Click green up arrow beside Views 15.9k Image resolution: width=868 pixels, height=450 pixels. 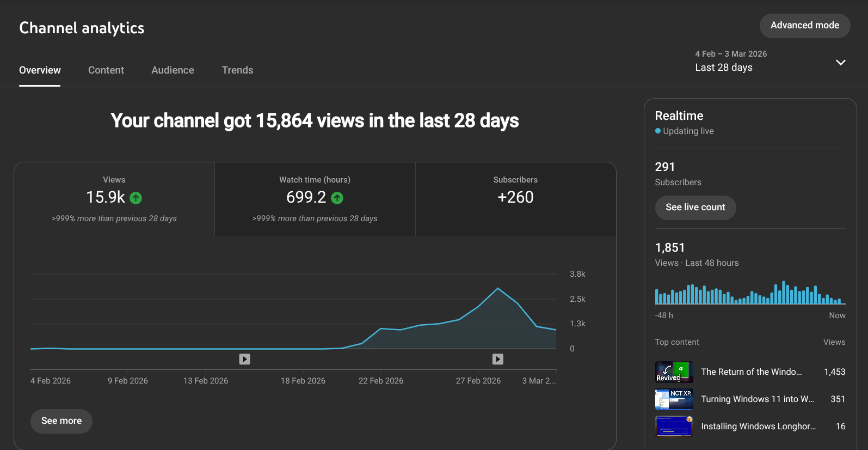pyautogui.click(x=136, y=198)
